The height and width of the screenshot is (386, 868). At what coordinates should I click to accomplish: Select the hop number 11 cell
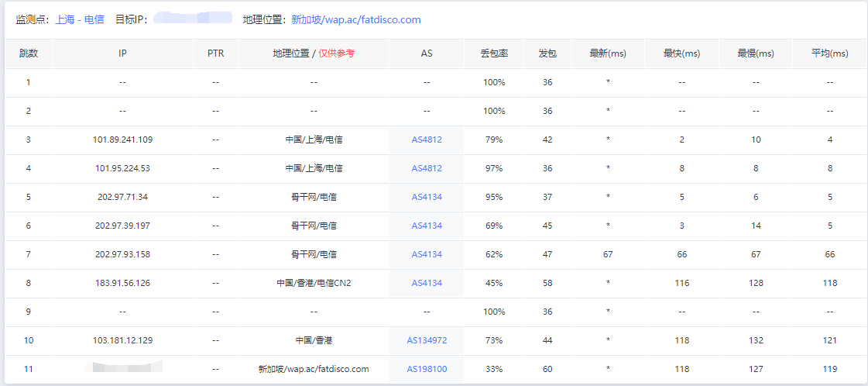[x=28, y=369]
